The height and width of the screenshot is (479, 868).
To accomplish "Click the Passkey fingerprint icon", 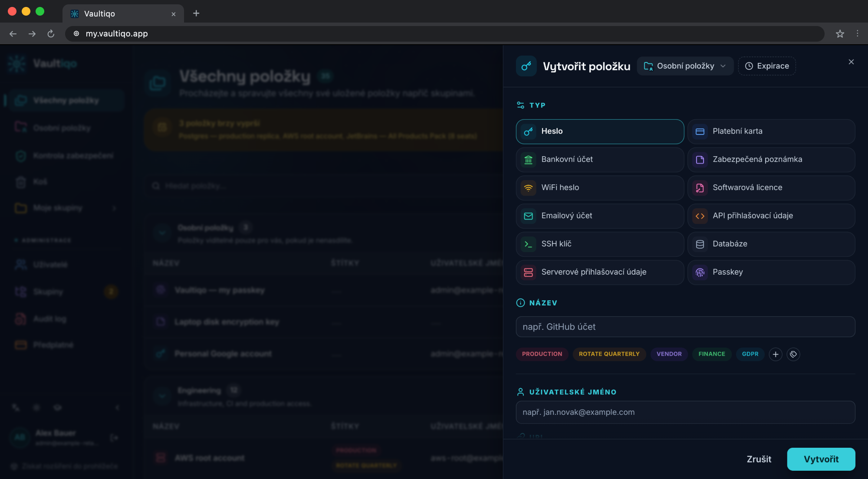I will (x=700, y=272).
